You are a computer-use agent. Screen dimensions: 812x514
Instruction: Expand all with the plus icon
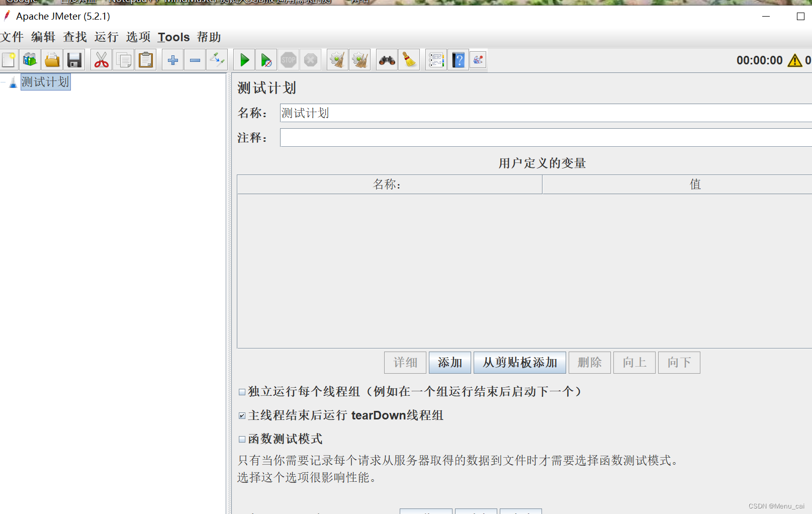(x=173, y=60)
